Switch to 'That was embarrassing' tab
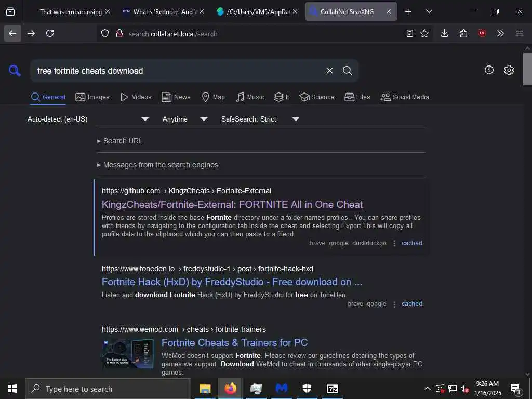The height and width of the screenshot is (399, 532). tap(71, 12)
